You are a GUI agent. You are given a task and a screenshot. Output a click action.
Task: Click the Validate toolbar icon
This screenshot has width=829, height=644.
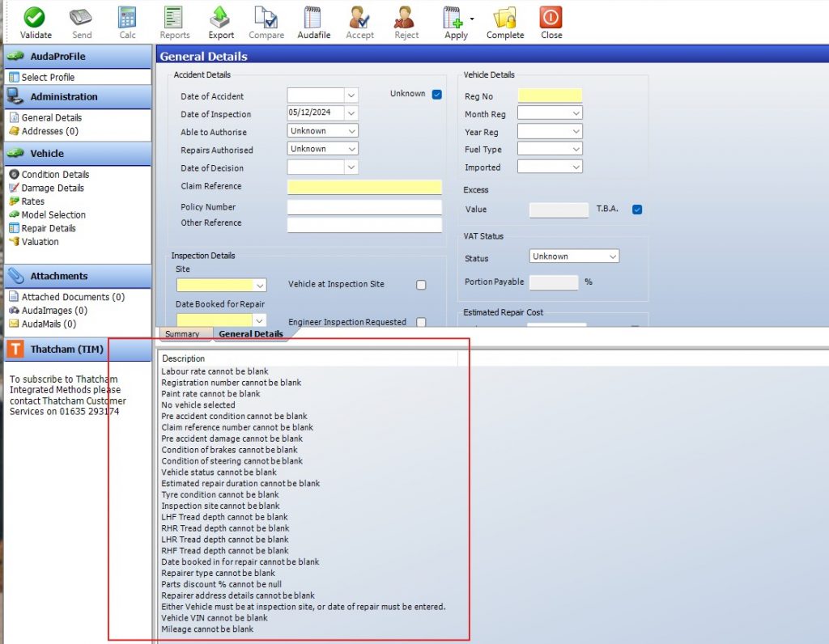click(36, 23)
